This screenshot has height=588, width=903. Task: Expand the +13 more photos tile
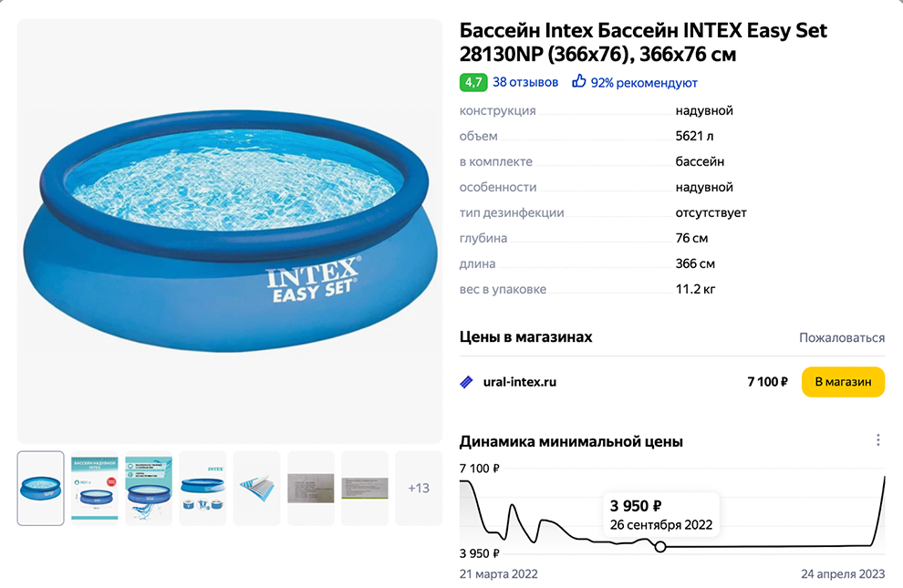click(x=419, y=488)
